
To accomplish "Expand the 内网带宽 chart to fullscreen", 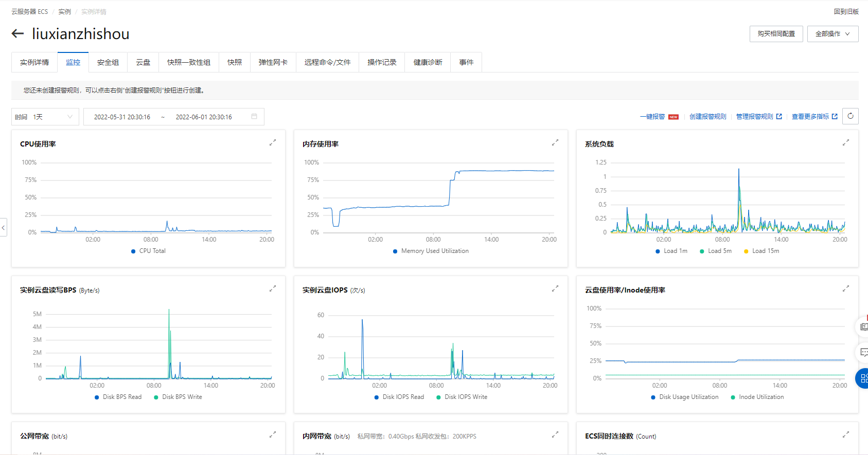I will 555,434.
